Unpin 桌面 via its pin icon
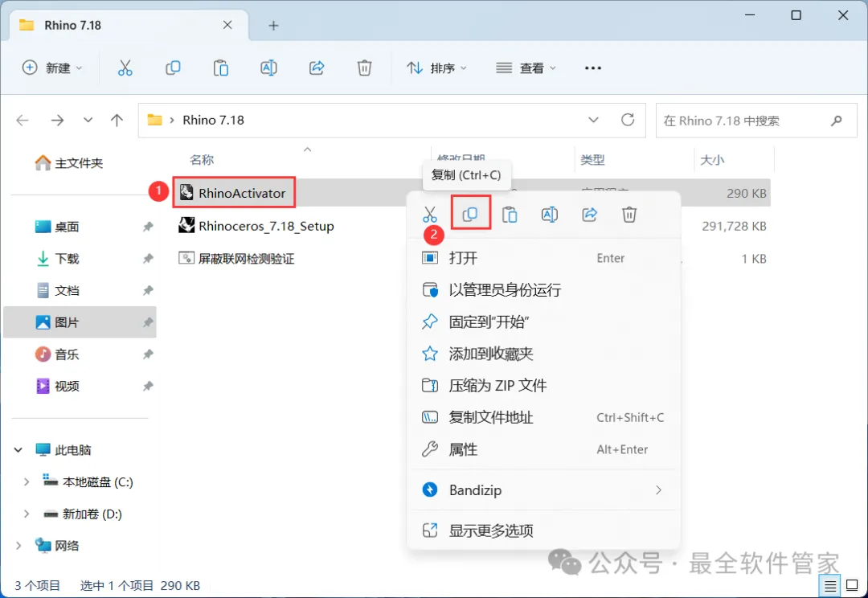Viewport: 868px width, 598px height. 148,227
